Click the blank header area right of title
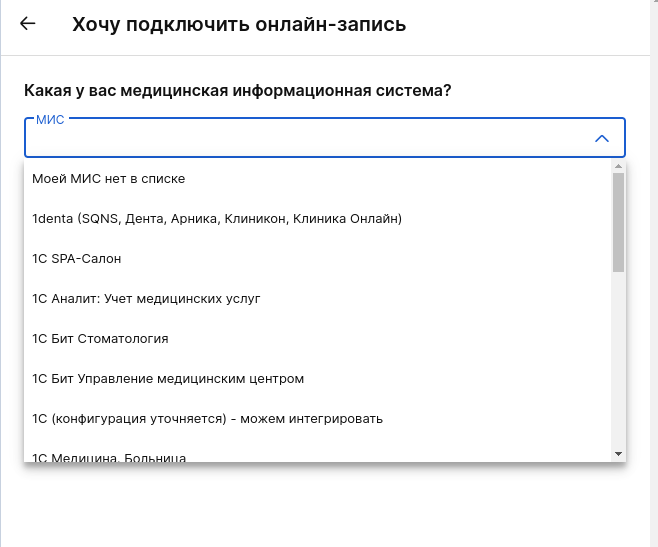 coord(530,25)
